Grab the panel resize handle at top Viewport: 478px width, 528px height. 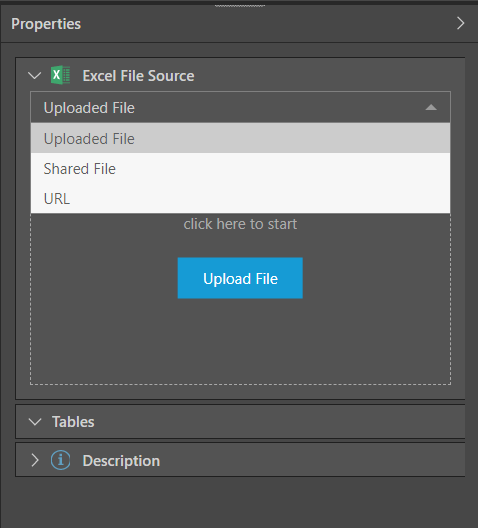coord(240,6)
